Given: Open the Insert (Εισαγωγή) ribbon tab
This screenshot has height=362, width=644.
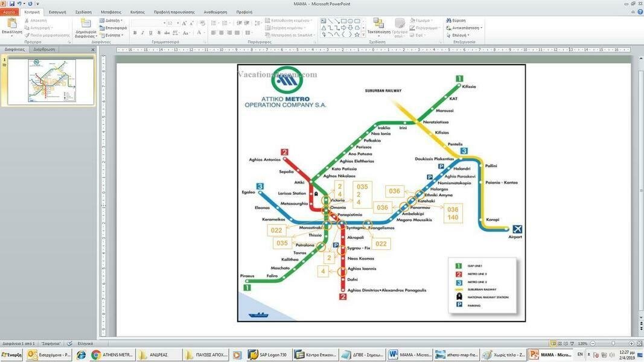Looking at the screenshot, I should point(57,12).
